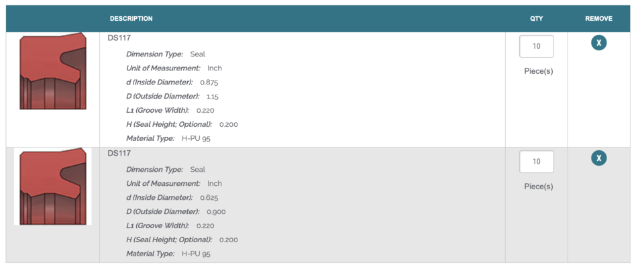Click the QTY column header

point(537,19)
